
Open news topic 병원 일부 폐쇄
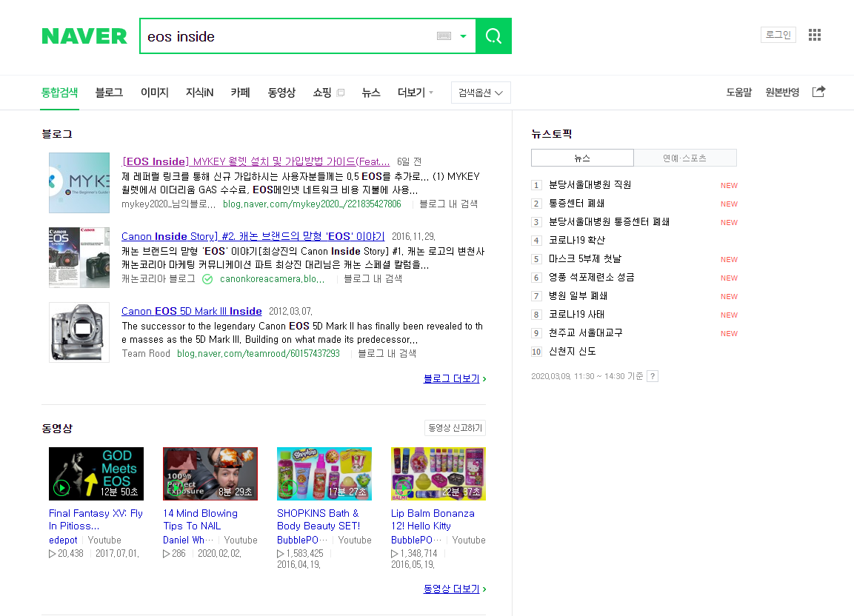578,296
